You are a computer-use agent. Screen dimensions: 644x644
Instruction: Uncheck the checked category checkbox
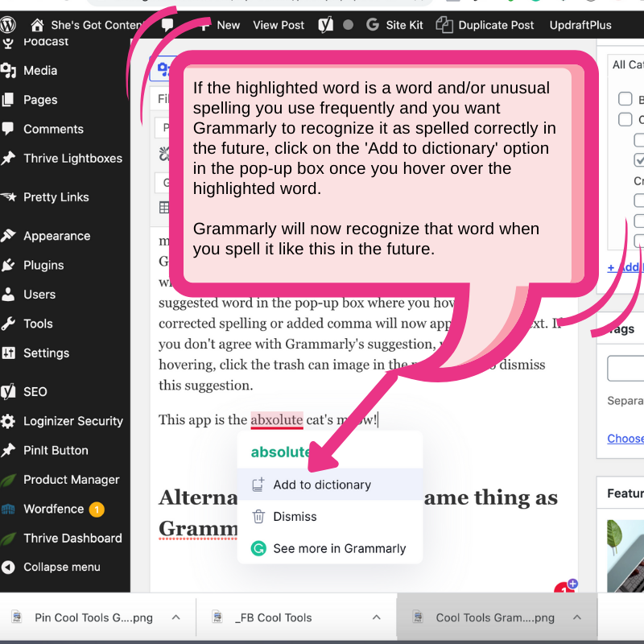[639, 159]
